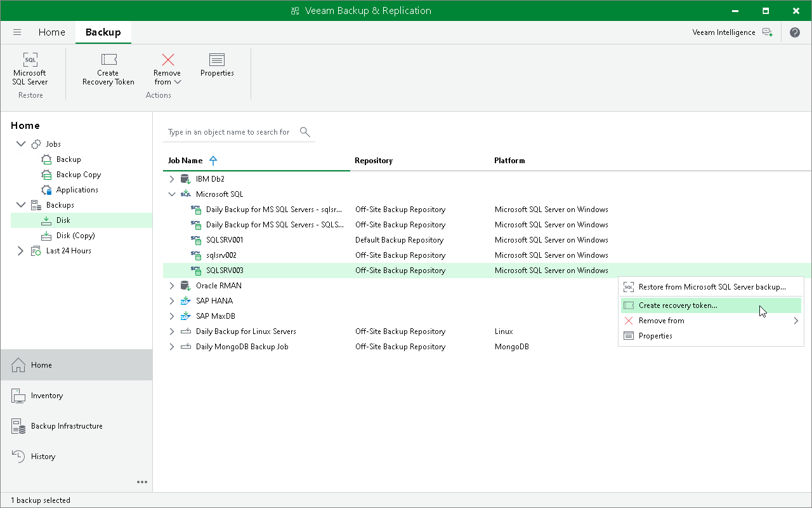Expand the Oracle RMAN group
The image size is (812, 508).
point(171,286)
